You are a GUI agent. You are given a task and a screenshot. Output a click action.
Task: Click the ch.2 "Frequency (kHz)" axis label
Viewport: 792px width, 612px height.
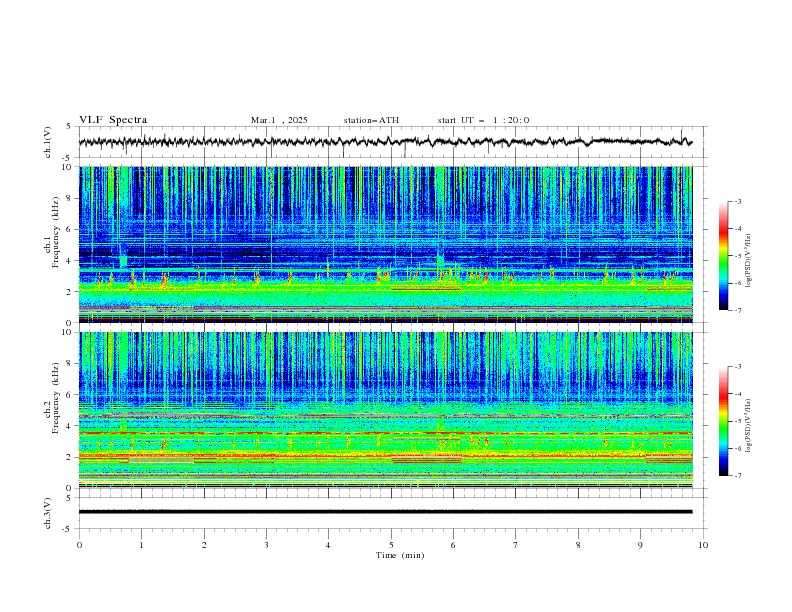56,398
